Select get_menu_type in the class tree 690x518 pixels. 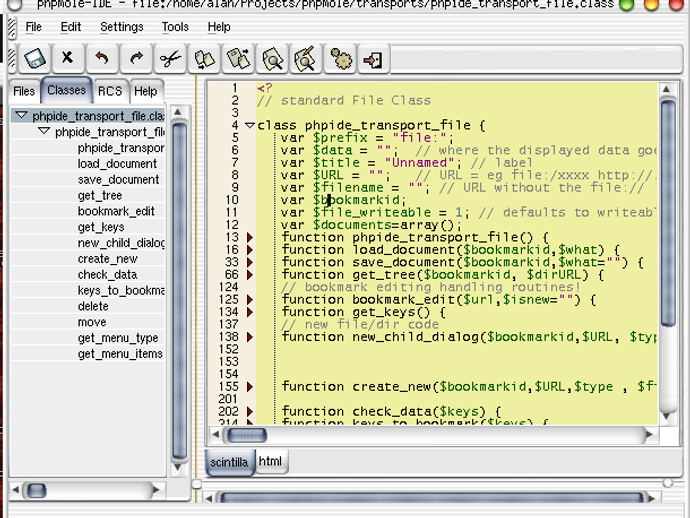pyautogui.click(x=118, y=338)
